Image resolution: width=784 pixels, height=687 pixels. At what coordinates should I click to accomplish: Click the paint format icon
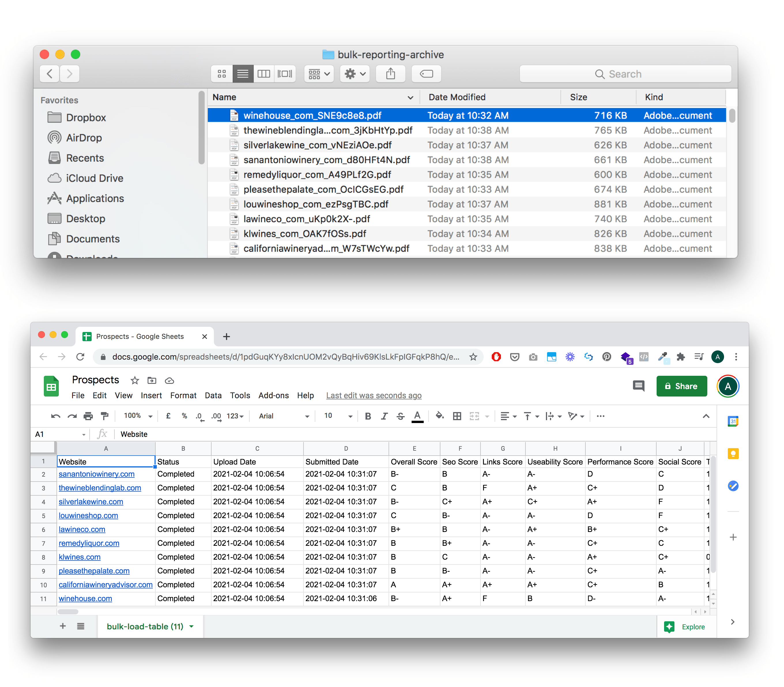(x=104, y=416)
